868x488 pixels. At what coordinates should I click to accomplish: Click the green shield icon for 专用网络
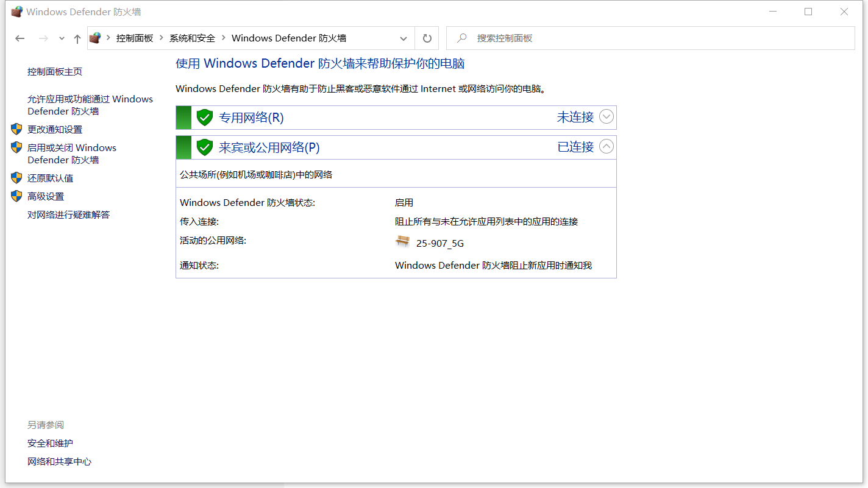point(205,117)
